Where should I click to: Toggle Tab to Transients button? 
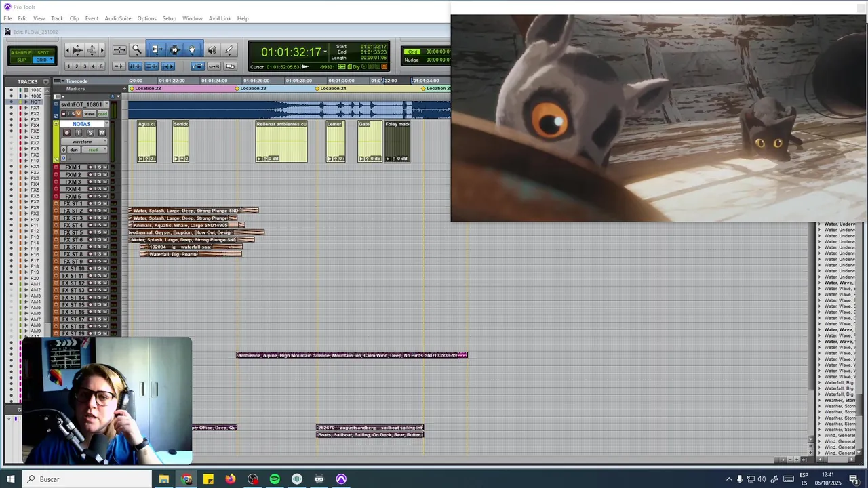pos(119,66)
